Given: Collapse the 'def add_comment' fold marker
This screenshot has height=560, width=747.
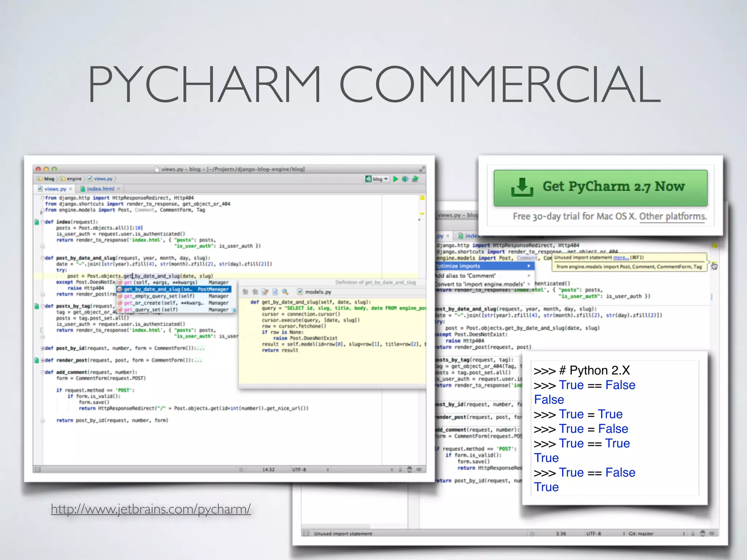Looking at the screenshot, I should click(x=43, y=372).
